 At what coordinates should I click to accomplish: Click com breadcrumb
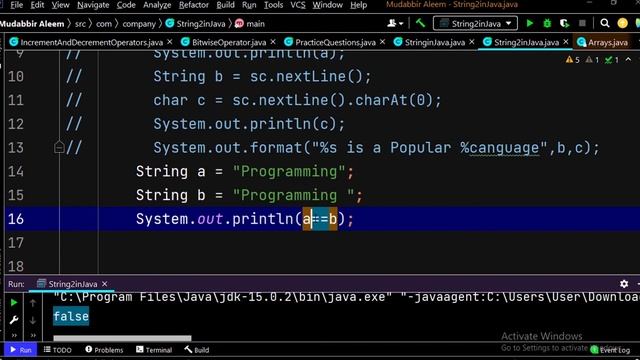coord(104,24)
